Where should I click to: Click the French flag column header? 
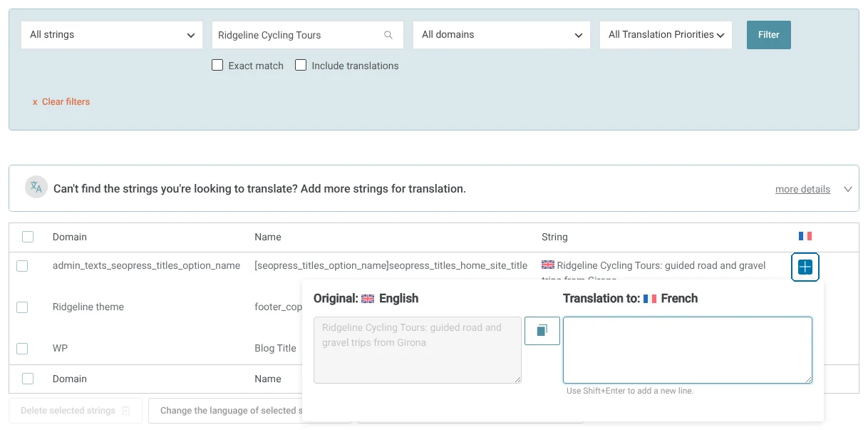(x=805, y=236)
